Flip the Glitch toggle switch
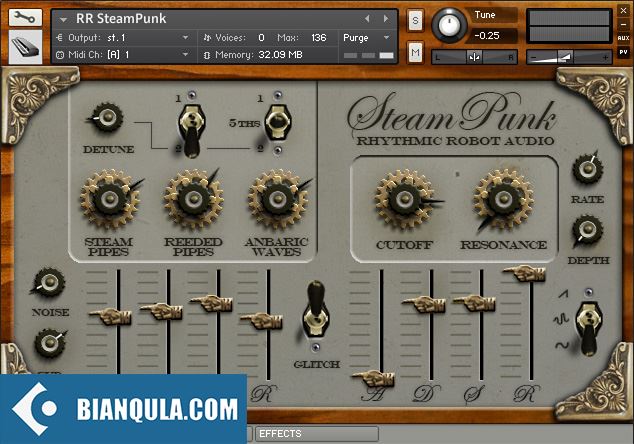Image resolution: width=634 pixels, height=444 pixels. coord(315,309)
